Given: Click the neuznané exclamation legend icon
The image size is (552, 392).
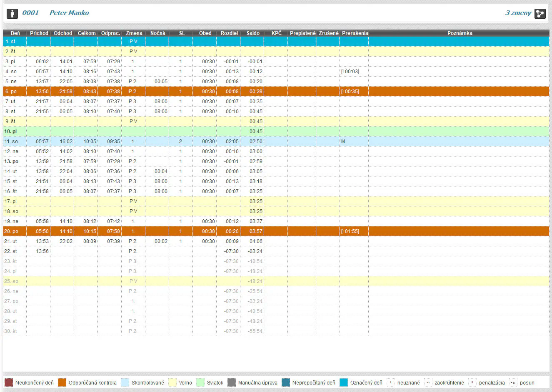Looking at the screenshot, I should (x=391, y=382).
